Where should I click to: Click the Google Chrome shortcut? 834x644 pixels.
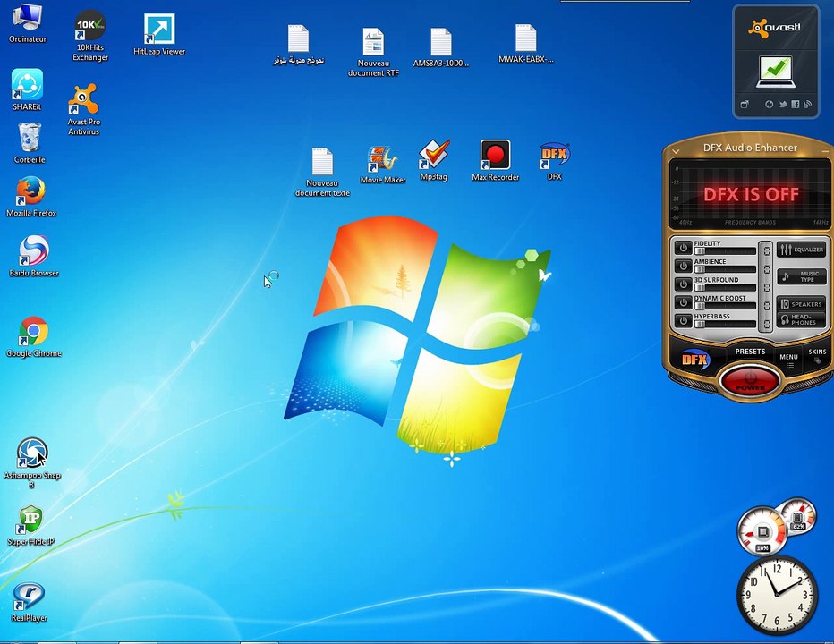click(33, 337)
